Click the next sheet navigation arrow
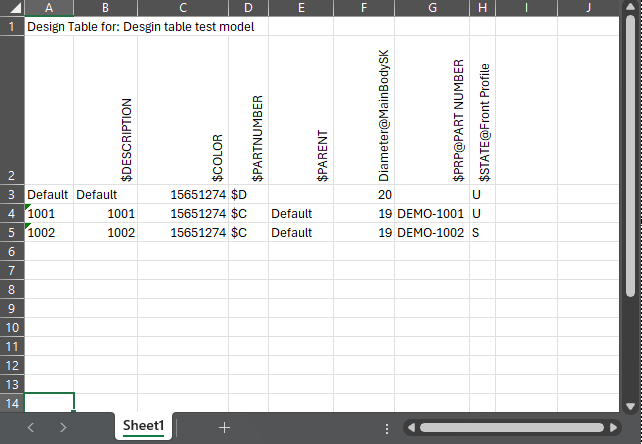This screenshot has width=642, height=444. tap(63, 427)
